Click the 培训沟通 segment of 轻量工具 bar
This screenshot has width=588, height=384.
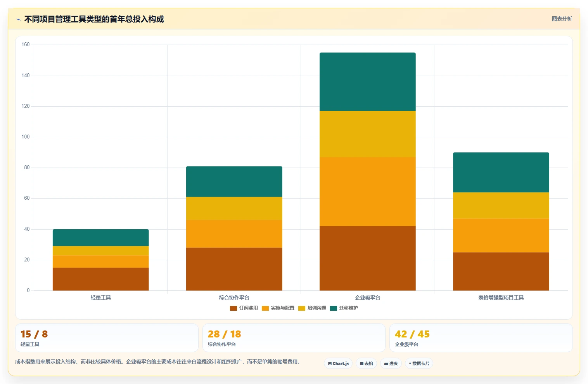click(101, 251)
